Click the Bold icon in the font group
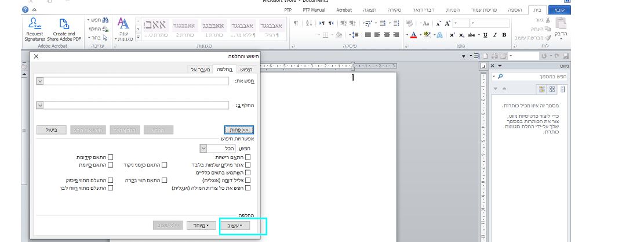This screenshot has width=644, height=242. (504, 35)
